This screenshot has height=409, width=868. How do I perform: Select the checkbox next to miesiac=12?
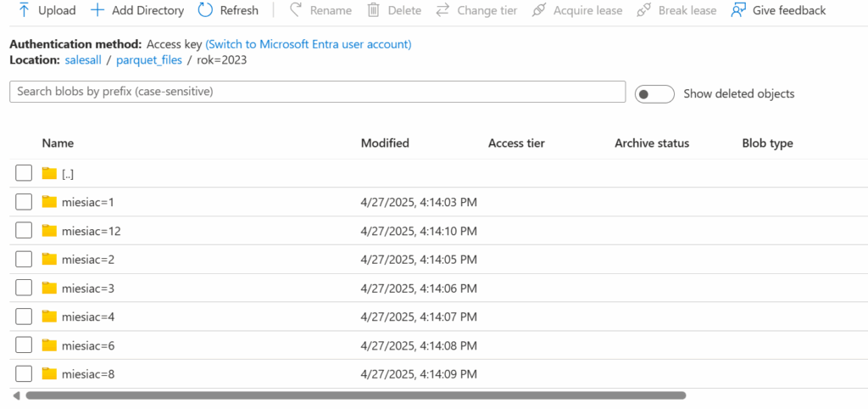coord(24,231)
